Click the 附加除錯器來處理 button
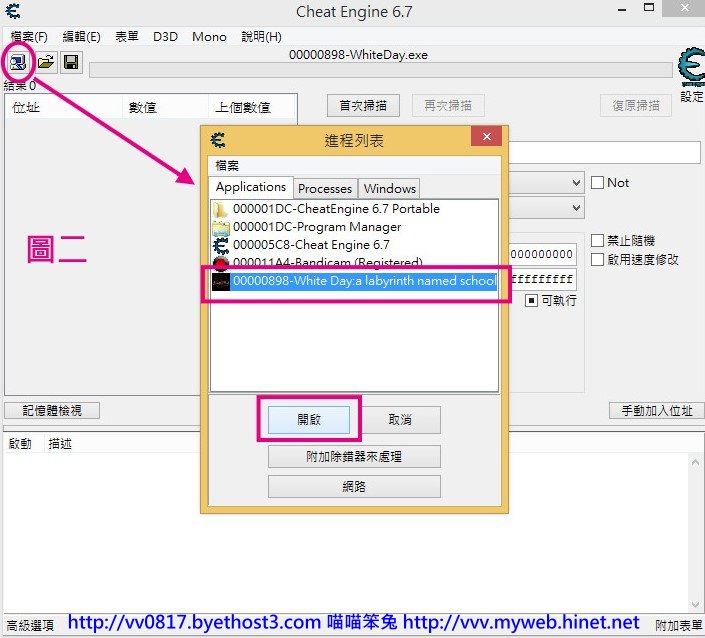Screen dimensions: 705x638 pos(354,457)
